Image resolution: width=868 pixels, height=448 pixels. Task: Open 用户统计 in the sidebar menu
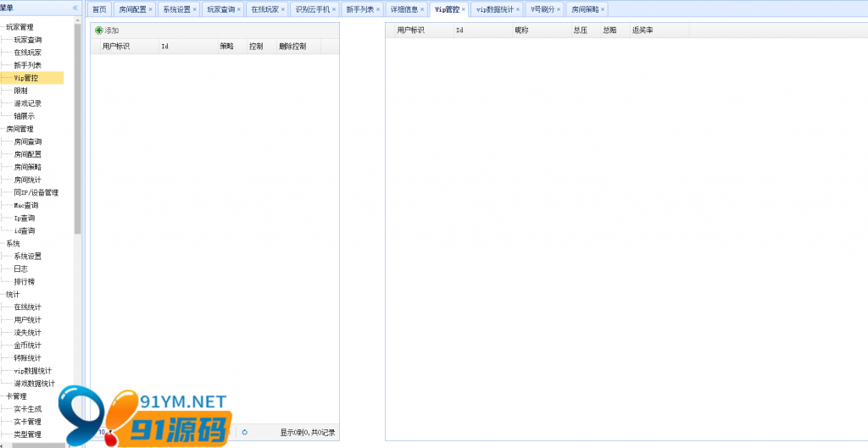coord(28,319)
